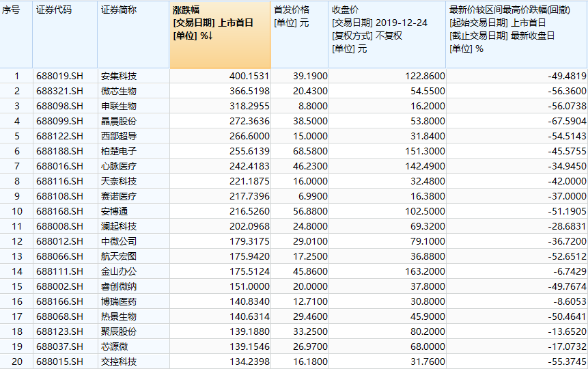This screenshot has height=369, width=588.
Task: Select stock name 热景生物
Action: pyautogui.click(x=119, y=316)
